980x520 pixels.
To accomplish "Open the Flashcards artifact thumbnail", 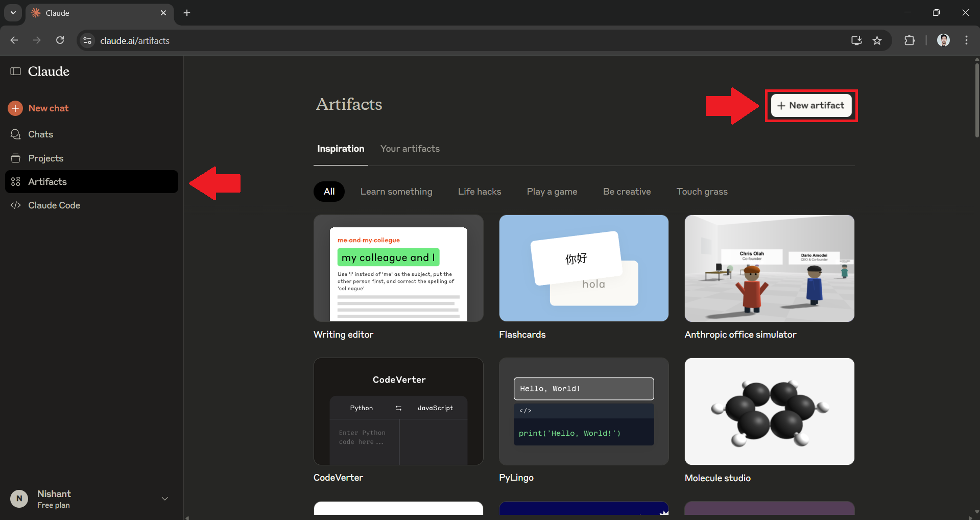I will click(584, 268).
